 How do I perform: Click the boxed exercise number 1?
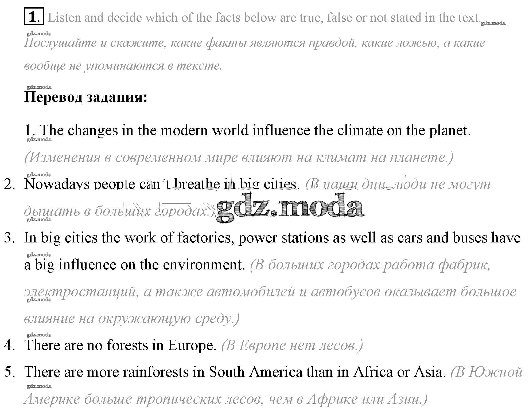[x=34, y=17]
